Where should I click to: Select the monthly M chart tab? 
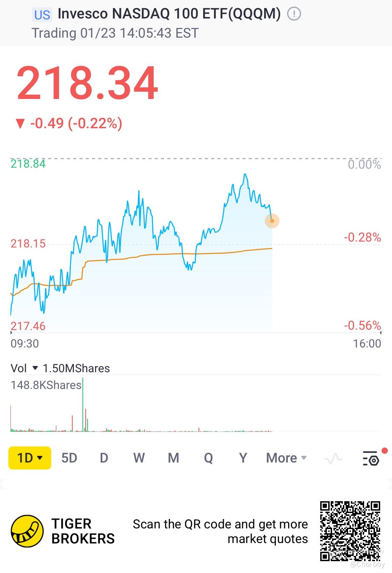click(x=174, y=458)
